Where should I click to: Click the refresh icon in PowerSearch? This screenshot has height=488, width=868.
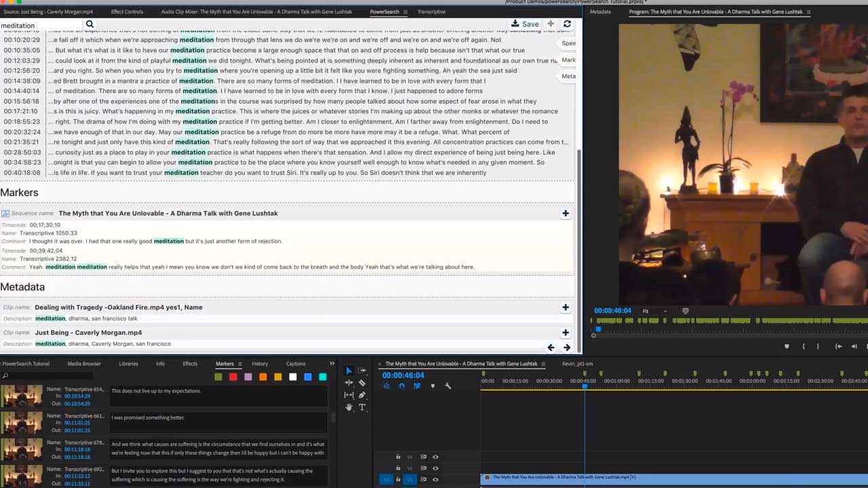point(567,24)
